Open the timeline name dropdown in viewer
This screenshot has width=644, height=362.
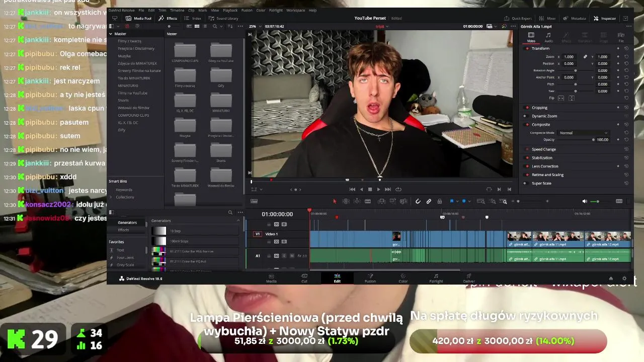[388, 26]
